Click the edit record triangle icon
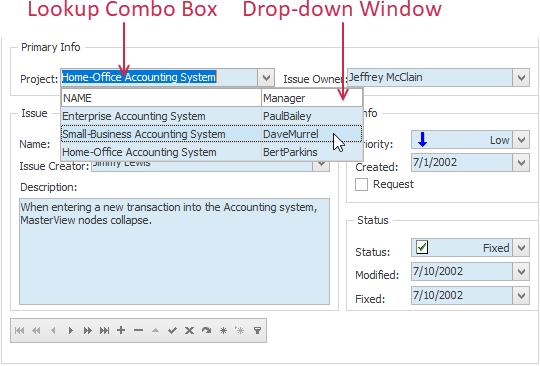Image resolution: width=540 pixels, height=366 pixels. point(155,331)
